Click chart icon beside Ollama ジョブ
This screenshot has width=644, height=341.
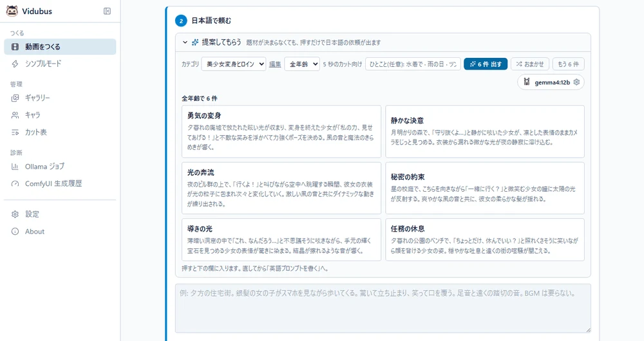point(15,167)
